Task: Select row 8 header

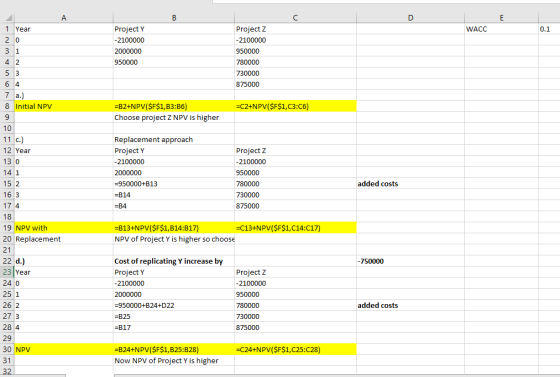Action: [7, 106]
